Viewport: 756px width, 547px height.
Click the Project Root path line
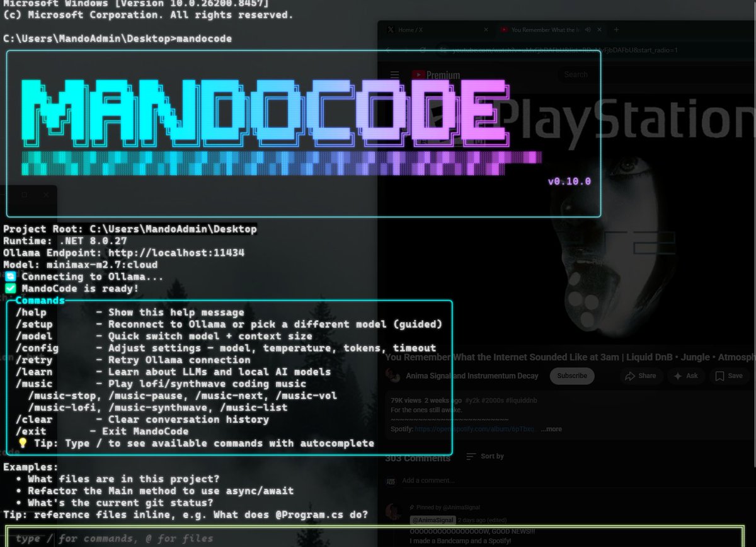(130, 229)
